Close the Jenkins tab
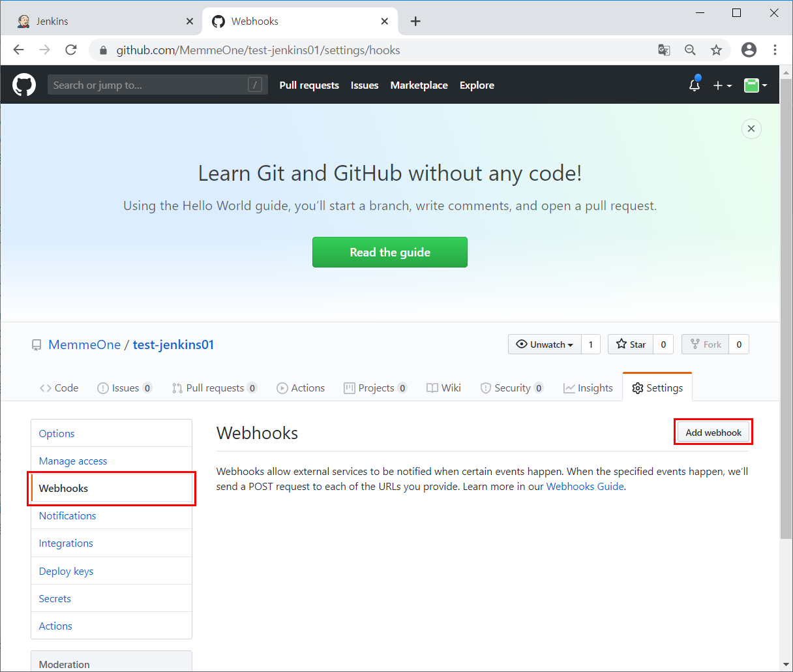This screenshot has width=793, height=672. coord(190,22)
